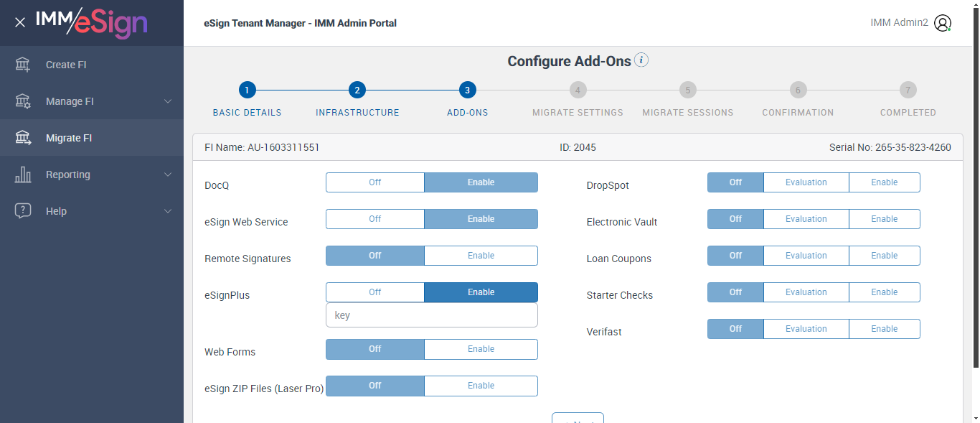Enable Starter Checks
This screenshot has width=980, height=423.
pos(885,292)
